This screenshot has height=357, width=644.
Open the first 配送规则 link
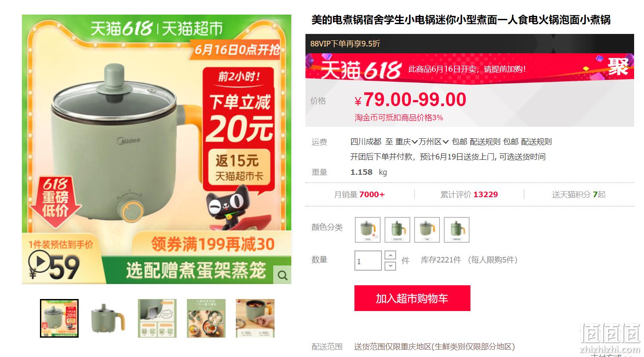coord(485,142)
